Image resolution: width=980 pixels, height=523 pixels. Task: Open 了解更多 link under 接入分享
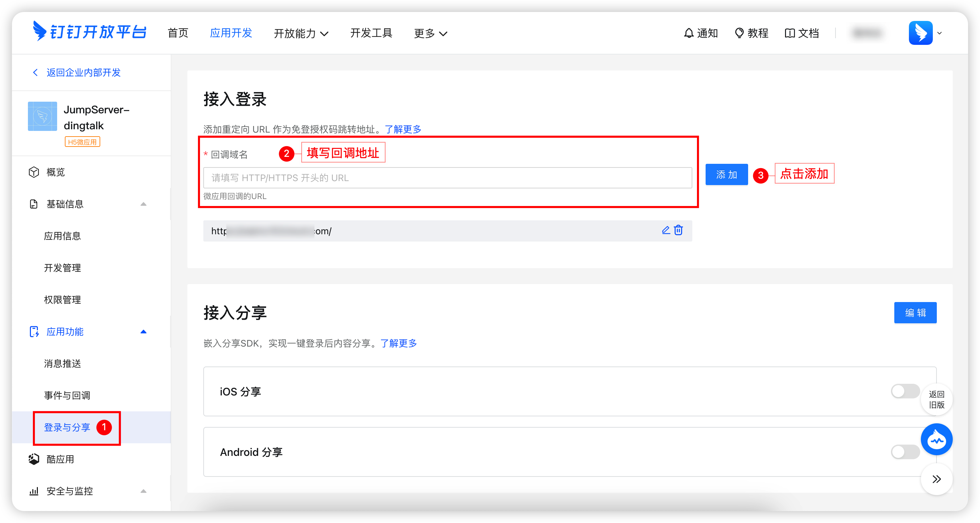pyautogui.click(x=399, y=343)
